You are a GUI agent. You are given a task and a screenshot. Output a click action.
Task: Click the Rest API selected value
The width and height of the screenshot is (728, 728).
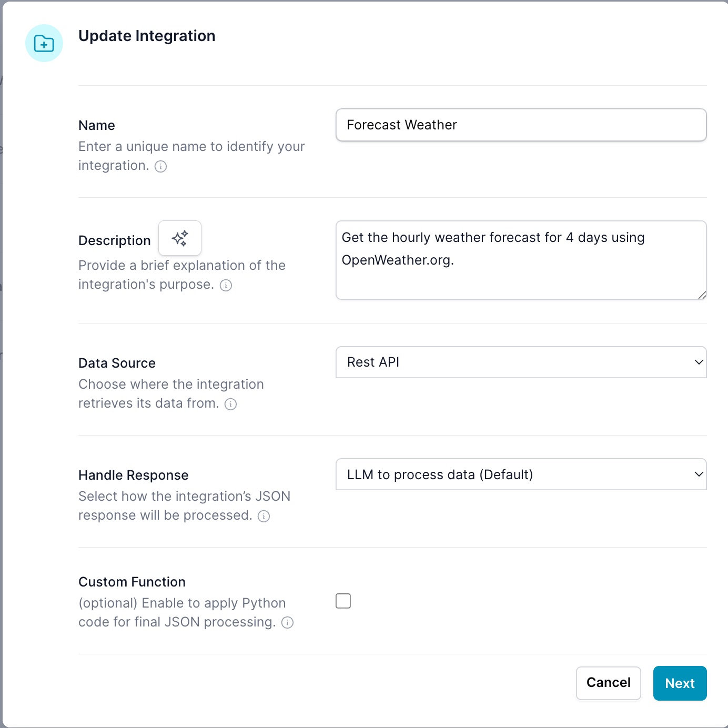coord(372,362)
